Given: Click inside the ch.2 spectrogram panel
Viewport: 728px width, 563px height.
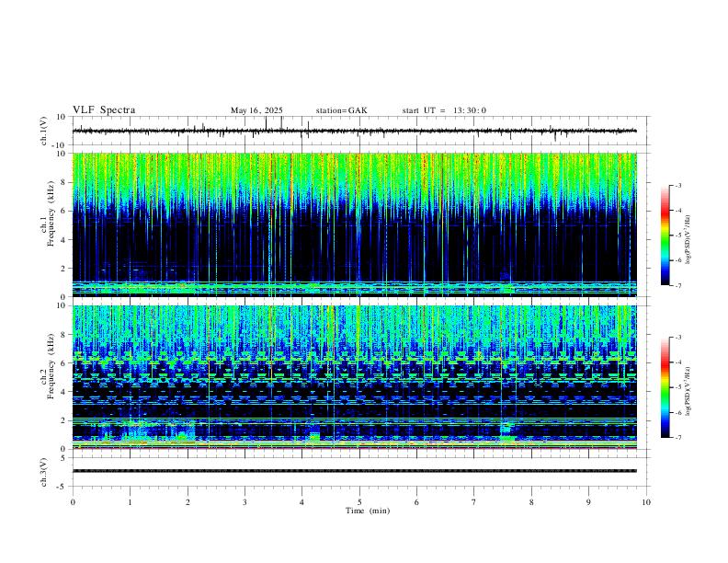Looking at the screenshot, I should pyautogui.click(x=354, y=377).
